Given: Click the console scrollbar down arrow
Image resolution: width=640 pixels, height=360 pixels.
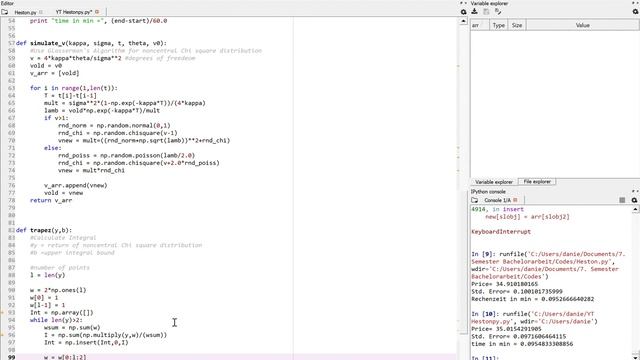Looking at the screenshot, I should (x=636, y=357).
